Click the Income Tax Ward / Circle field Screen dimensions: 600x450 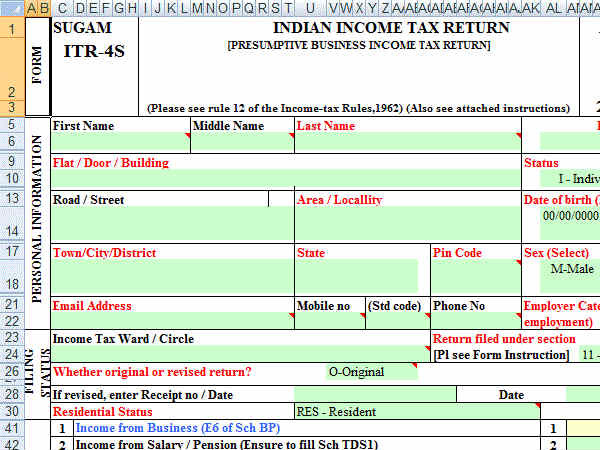[240, 353]
